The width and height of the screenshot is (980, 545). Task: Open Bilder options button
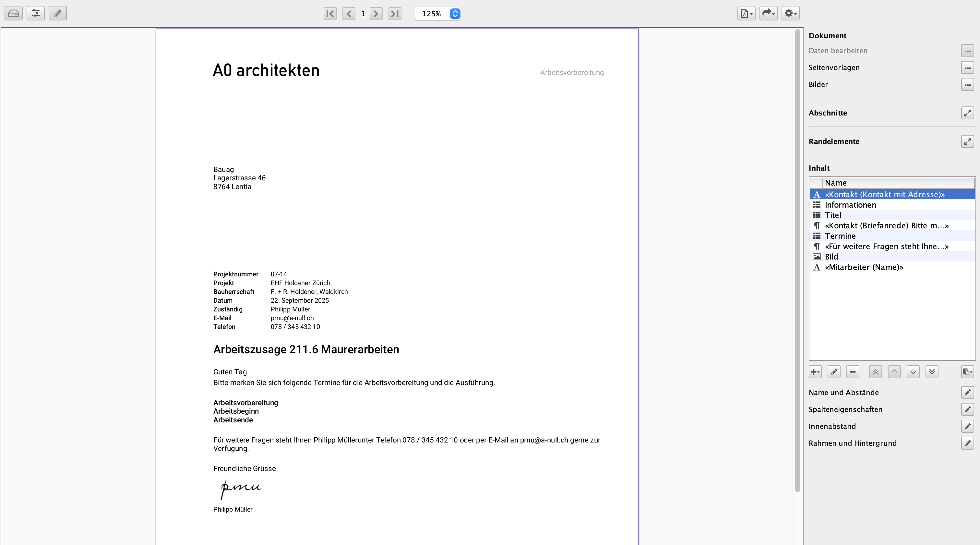click(x=967, y=84)
